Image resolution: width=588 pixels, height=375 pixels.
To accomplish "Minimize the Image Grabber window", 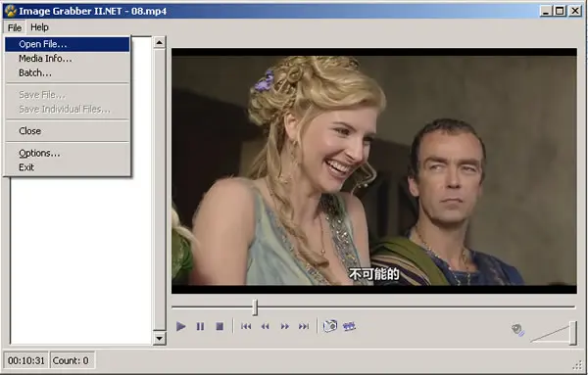I will [x=546, y=11].
